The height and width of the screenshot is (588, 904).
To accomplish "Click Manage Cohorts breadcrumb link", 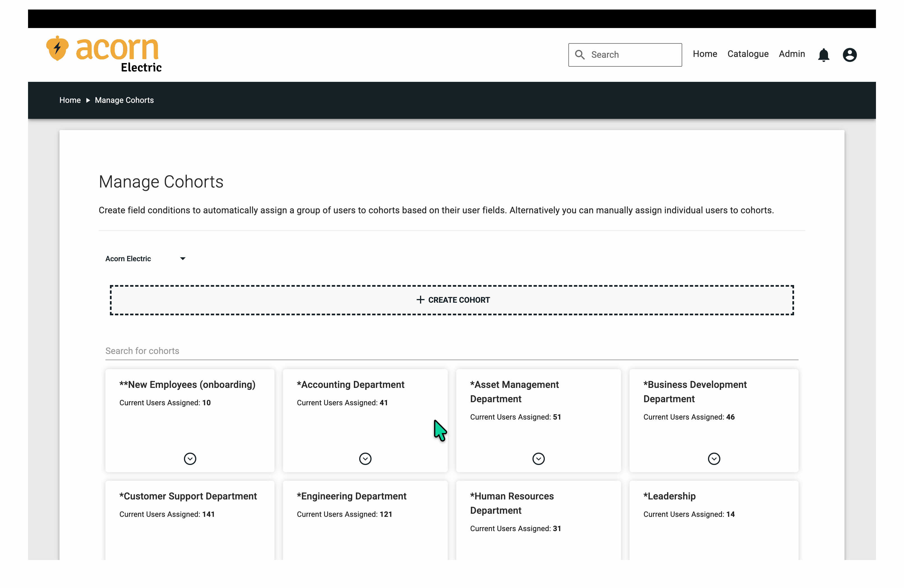I will [124, 100].
